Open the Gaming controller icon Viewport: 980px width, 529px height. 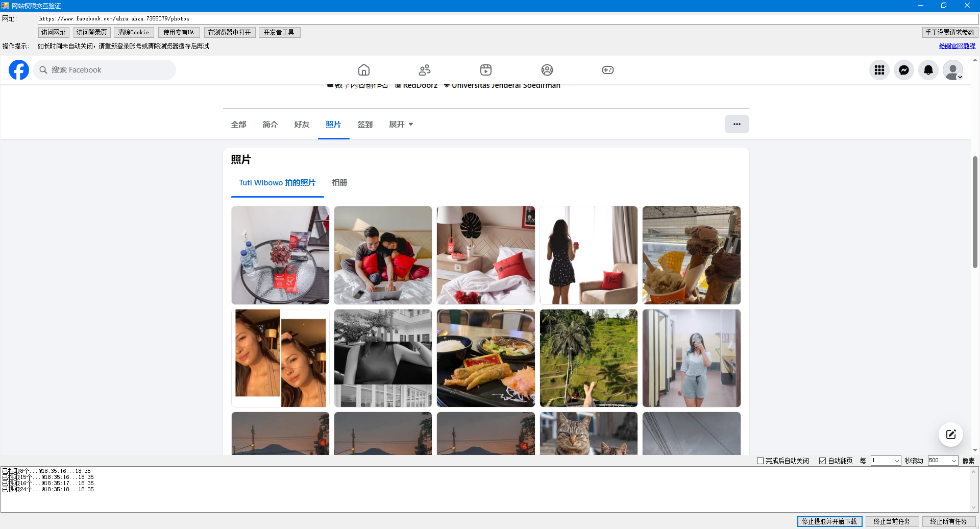(x=607, y=70)
